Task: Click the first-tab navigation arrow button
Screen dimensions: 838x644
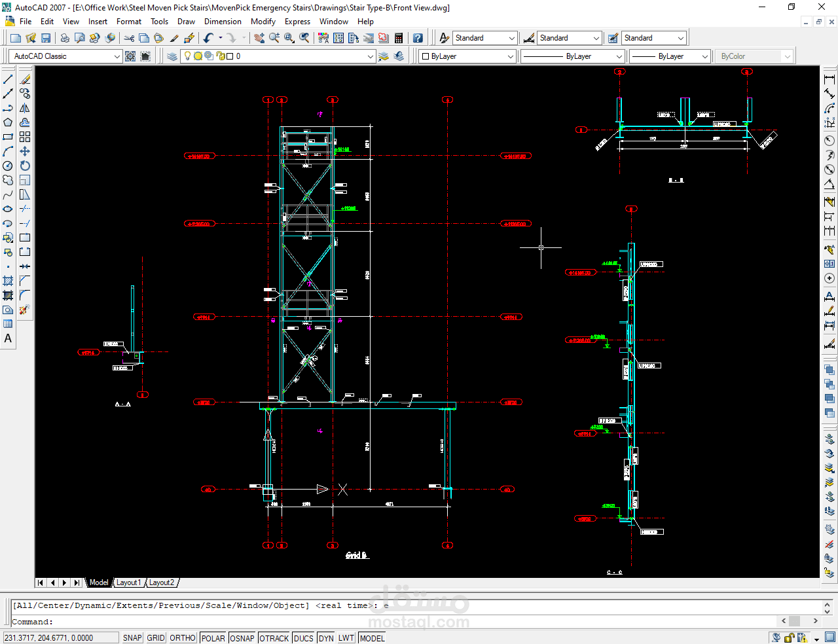Action: coord(41,582)
